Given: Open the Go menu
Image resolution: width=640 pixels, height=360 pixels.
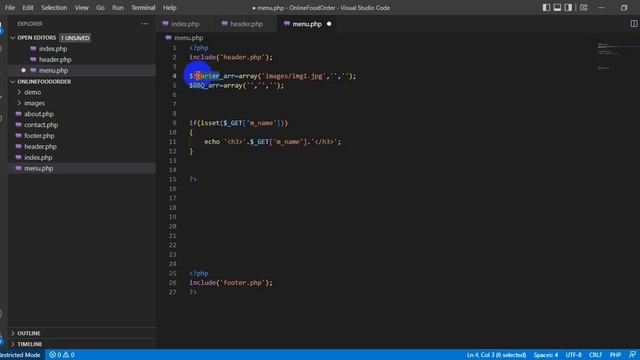Looking at the screenshot, I should pos(100,8).
